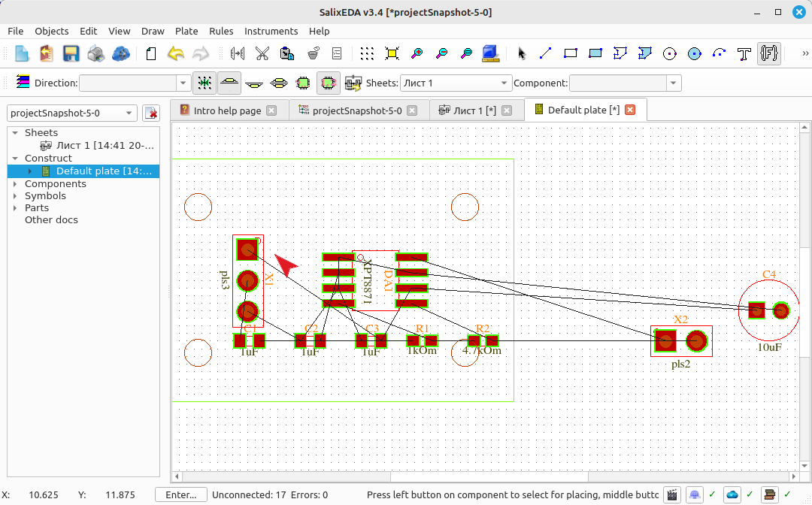Select Other docs in the project tree

coord(51,220)
